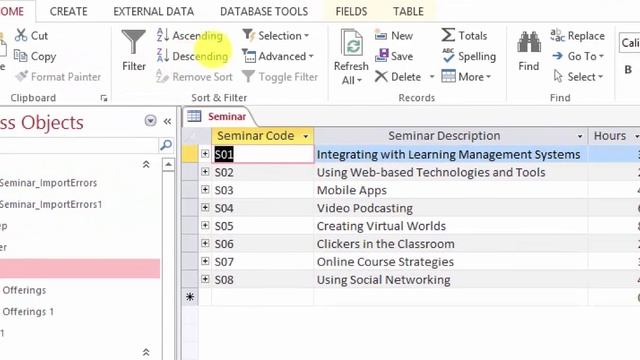The width and height of the screenshot is (640, 360).
Task: Click the Replace icon
Action: point(557,36)
